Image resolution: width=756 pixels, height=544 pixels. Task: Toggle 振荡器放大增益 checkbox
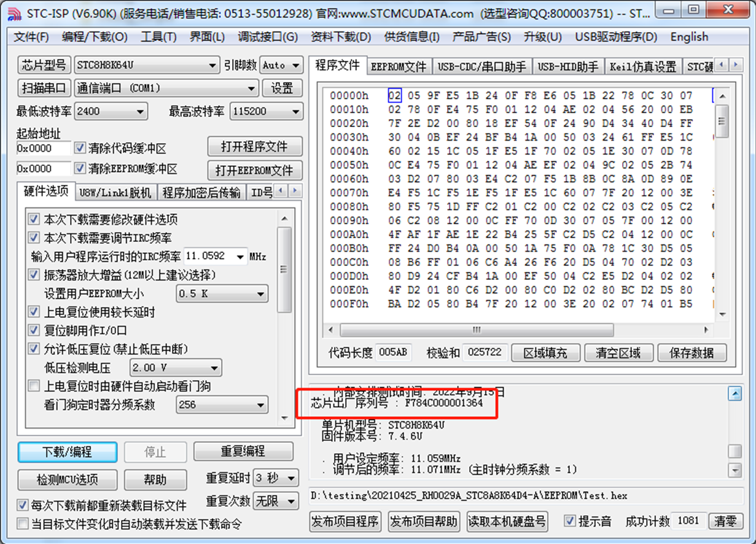click(34, 274)
